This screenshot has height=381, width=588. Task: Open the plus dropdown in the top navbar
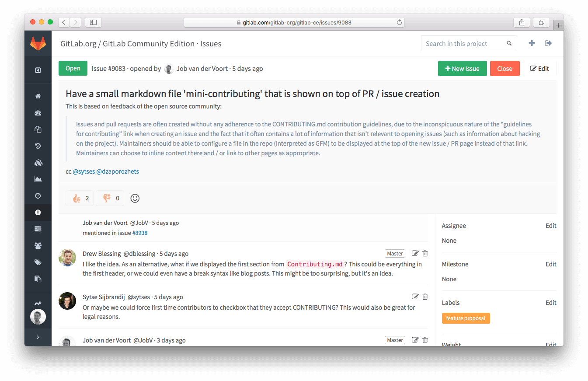(532, 43)
